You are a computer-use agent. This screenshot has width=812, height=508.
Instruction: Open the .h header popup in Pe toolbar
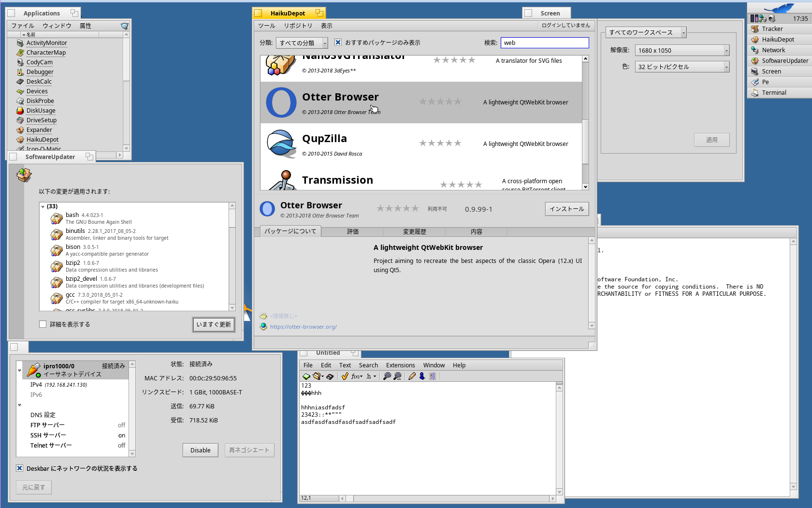371,377
